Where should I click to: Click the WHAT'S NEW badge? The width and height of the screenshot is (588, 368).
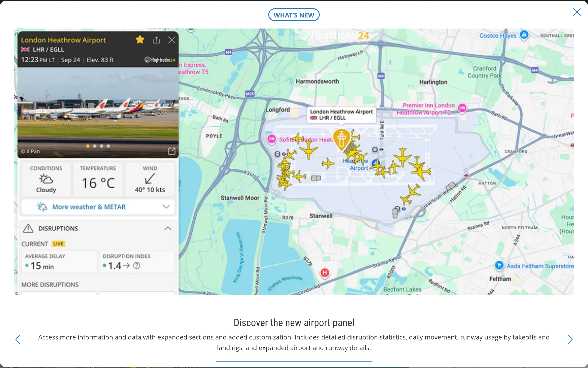294,15
